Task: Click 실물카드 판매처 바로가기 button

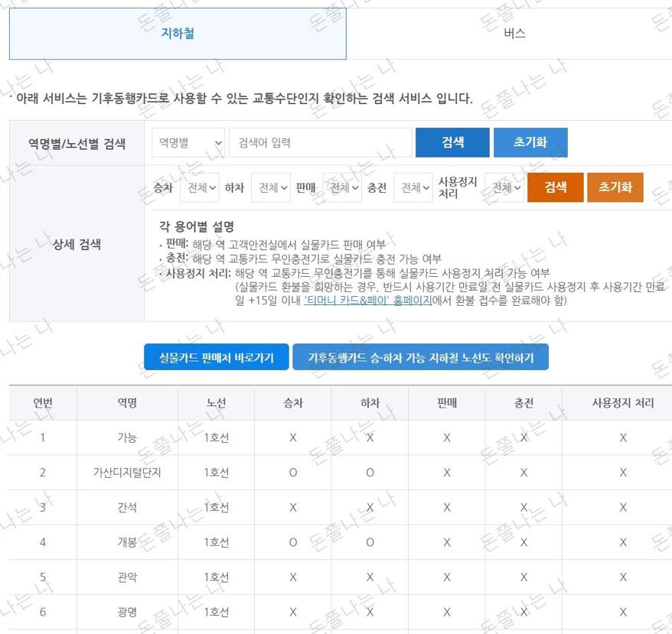Action: pyautogui.click(x=217, y=356)
